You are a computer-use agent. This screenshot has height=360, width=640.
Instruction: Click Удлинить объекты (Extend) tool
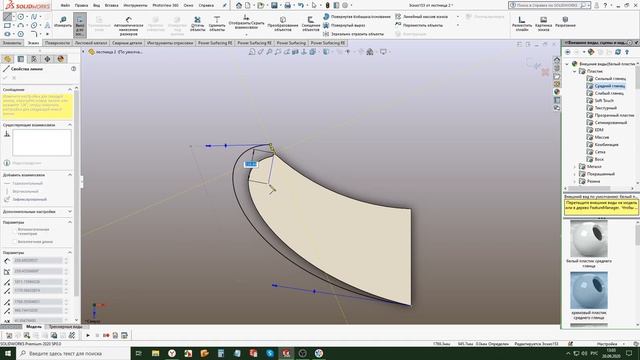pyautogui.click(x=217, y=24)
